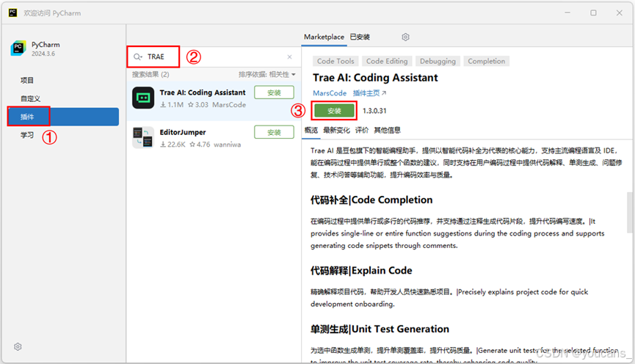Click the Completion tag

pos(487,61)
